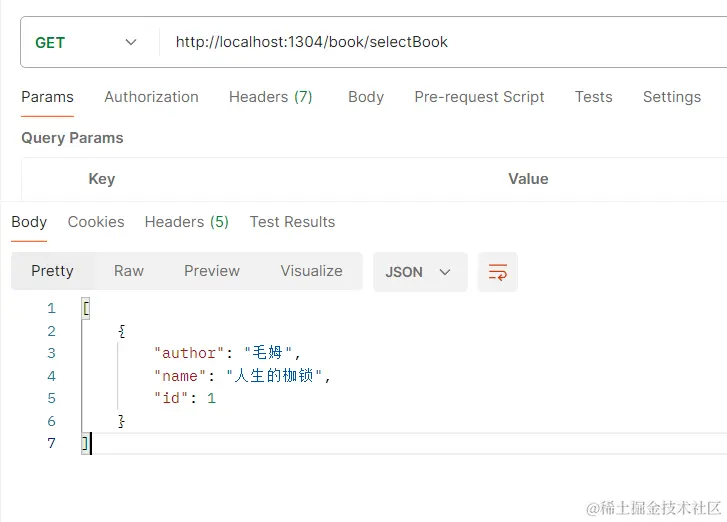727x522 pixels.
Task: Click the "name" key in response
Action: click(180, 376)
